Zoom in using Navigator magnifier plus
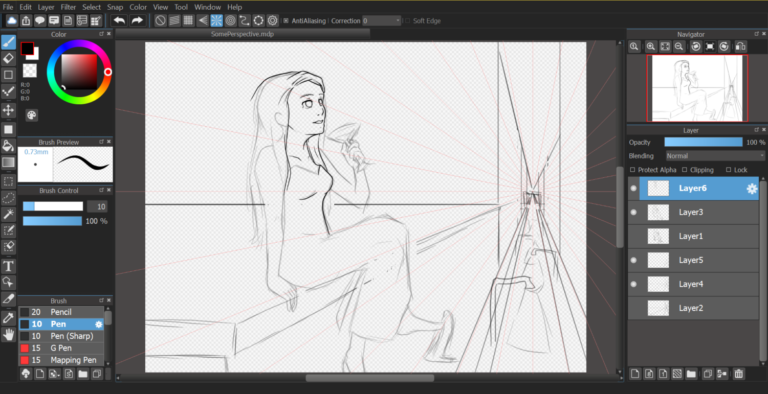The width and height of the screenshot is (768, 394). tap(651, 47)
